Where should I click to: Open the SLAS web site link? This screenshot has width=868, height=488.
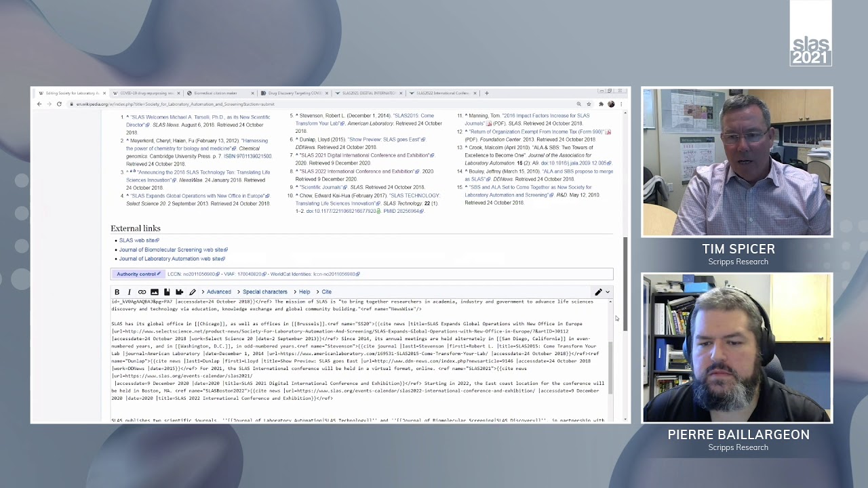click(138, 241)
